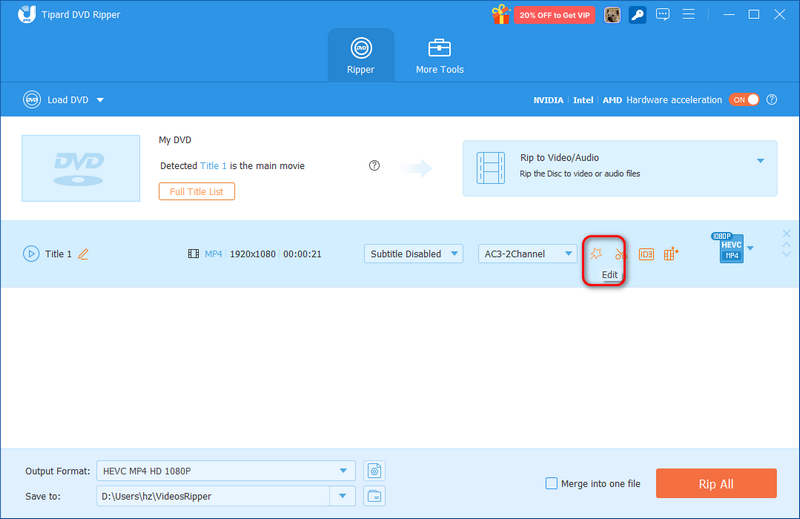Click the 1920x1080 resolution text
Viewport: 800px width, 519px height.
pyautogui.click(x=253, y=254)
